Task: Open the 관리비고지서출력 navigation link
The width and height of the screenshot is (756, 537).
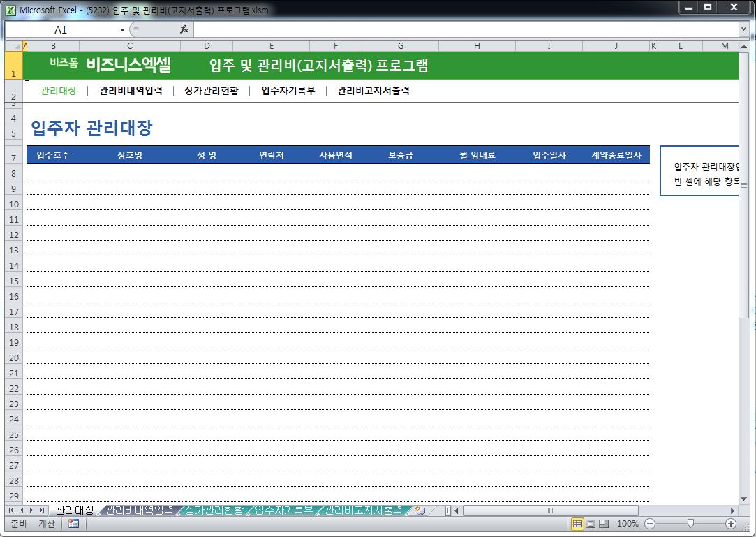Action: [x=373, y=91]
